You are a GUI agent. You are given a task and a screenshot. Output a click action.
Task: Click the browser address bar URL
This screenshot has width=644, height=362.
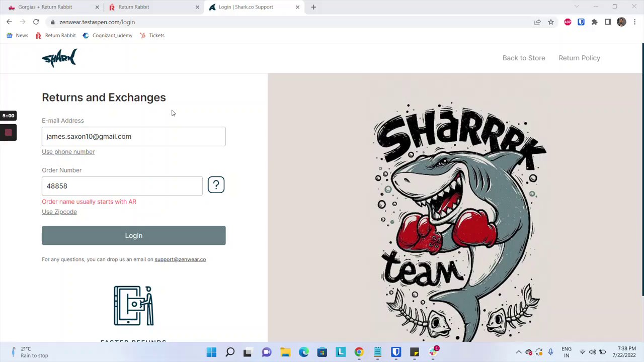[x=97, y=22]
